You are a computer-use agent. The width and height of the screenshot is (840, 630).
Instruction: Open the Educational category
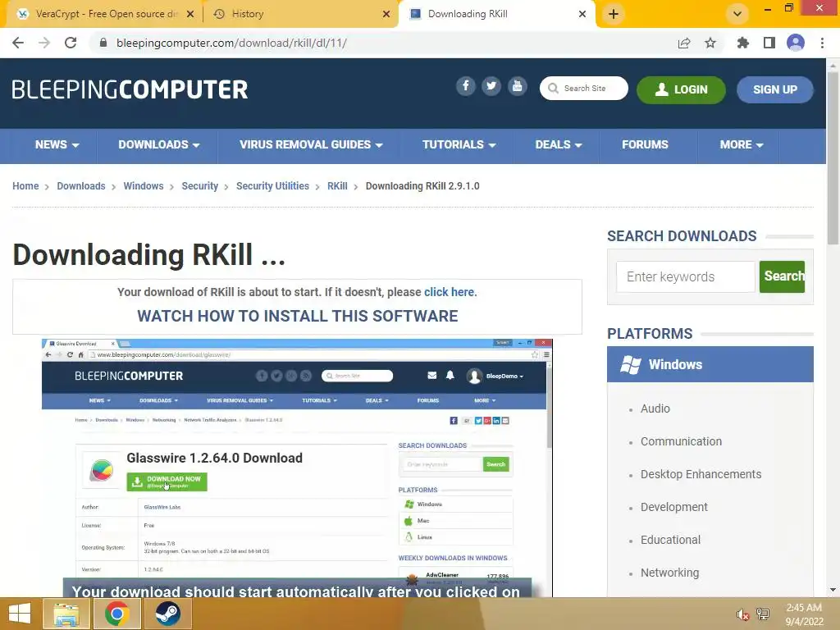[670, 540]
